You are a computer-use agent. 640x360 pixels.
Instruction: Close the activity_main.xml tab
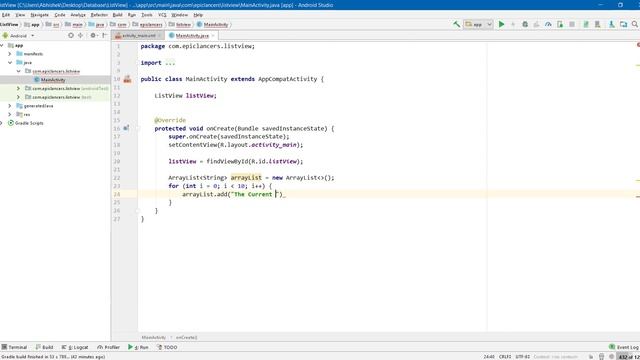tap(159, 36)
